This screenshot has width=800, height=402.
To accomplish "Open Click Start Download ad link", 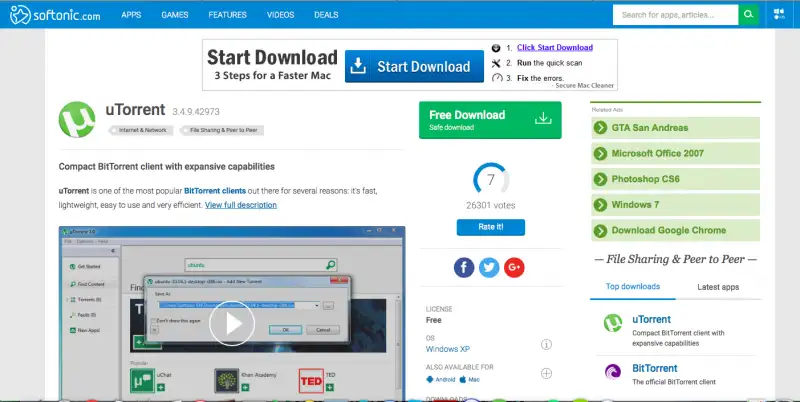I will click(x=555, y=47).
